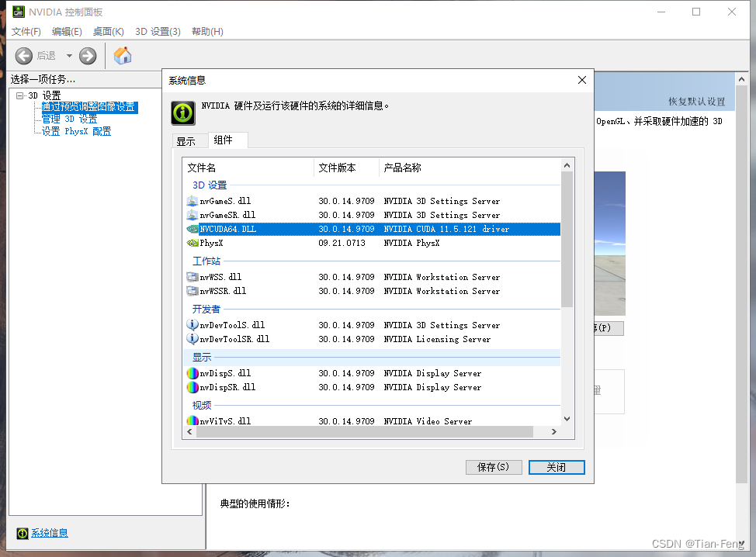This screenshot has height=557, width=756.
Task: Select the nvDevToolSR.dll info icon
Action: pyautogui.click(x=192, y=339)
